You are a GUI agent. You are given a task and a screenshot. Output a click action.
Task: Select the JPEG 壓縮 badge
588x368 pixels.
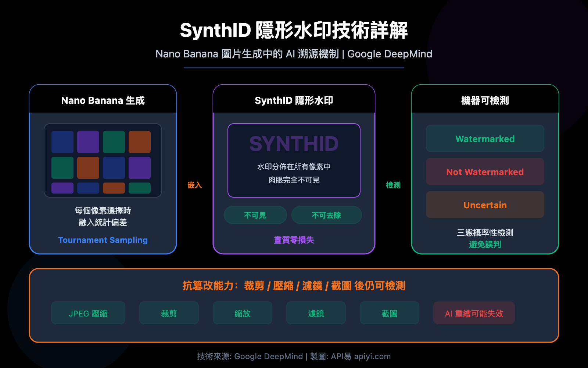click(88, 313)
